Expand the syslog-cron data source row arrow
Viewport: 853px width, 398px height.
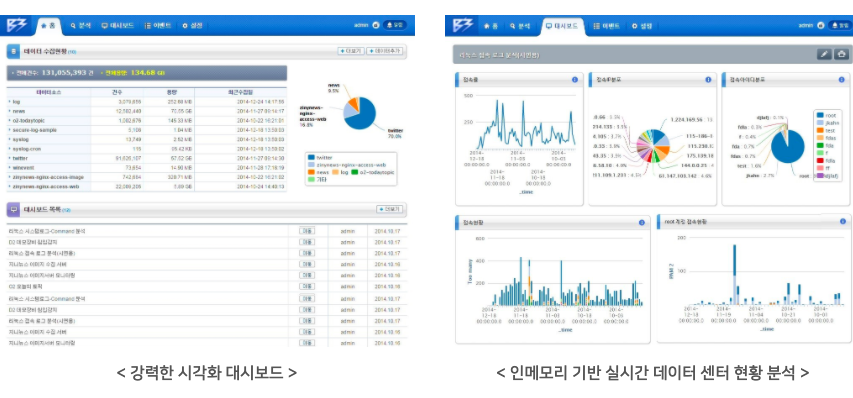click(x=10, y=148)
